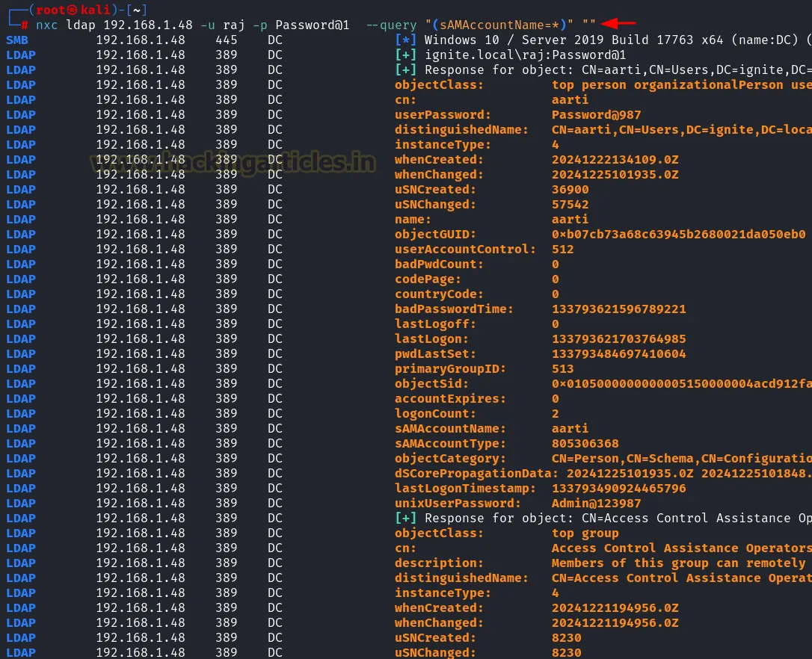The width and height of the screenshot is (812, 659).
Task: Select the badPasswordTime value 133793621596789221
Action: (618, 309)
